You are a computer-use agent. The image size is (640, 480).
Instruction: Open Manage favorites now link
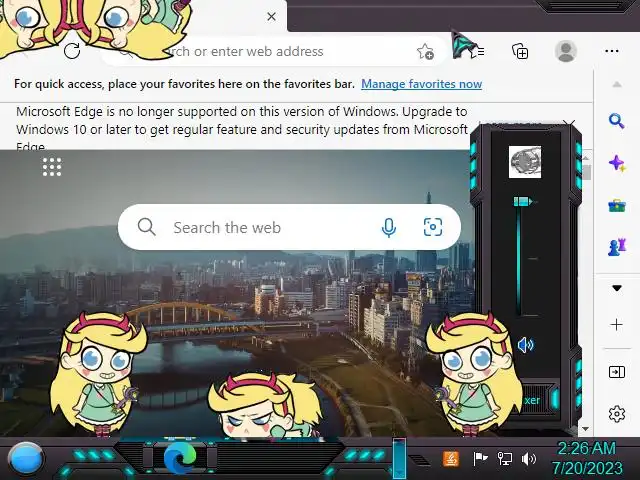coord(422,84)
